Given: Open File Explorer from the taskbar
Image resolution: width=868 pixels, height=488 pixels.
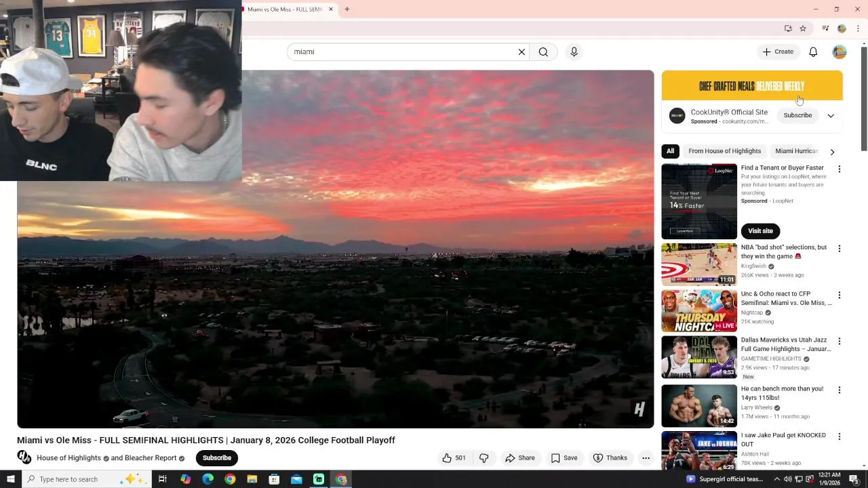Looking at the screenshot, I should (252, 479).
